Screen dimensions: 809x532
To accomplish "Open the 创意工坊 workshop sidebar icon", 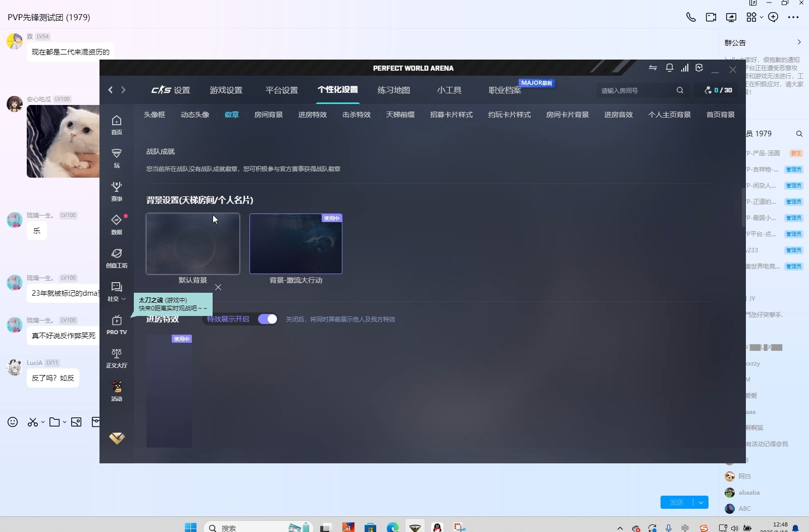I will click(117, 258).
